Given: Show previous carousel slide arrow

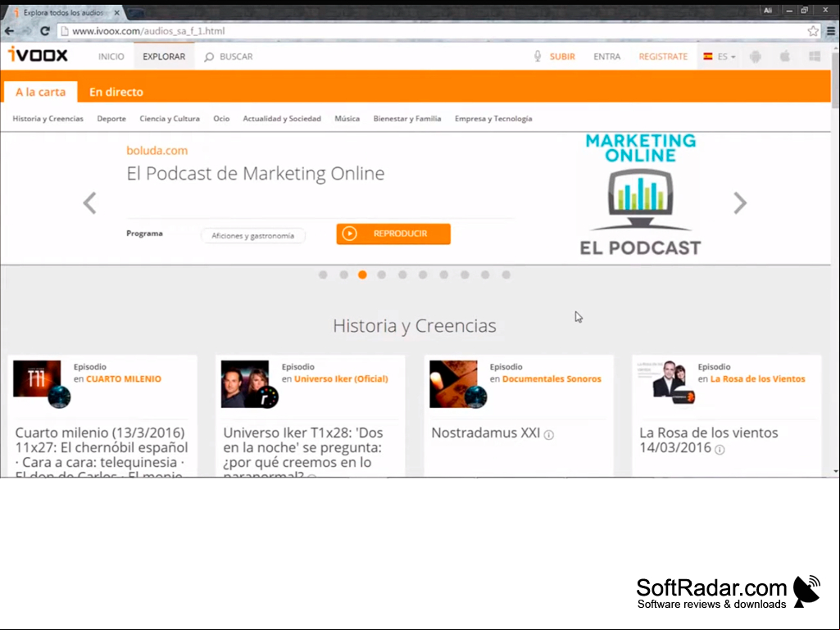Looking at the screenshot, I should [x=90, y=203].
